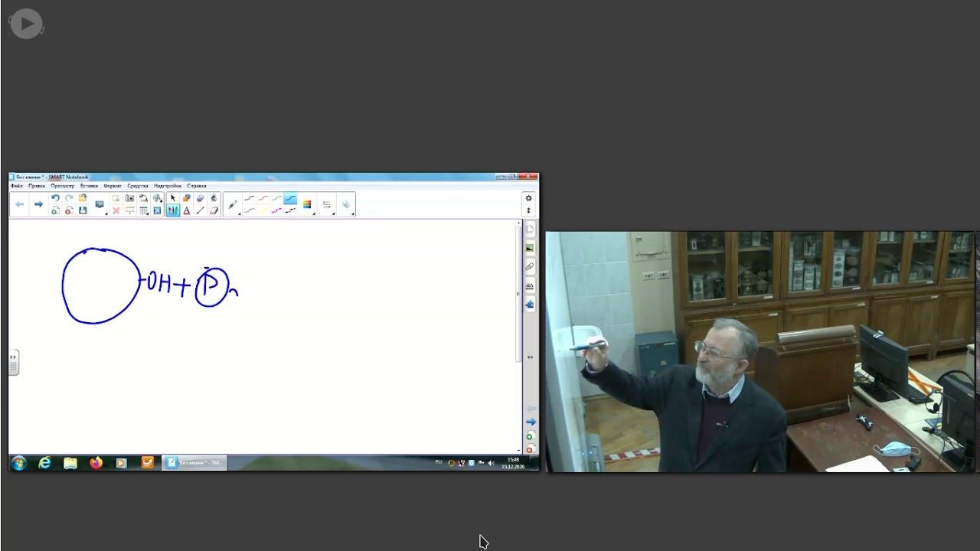Viewport: 980px width, 551px height.
Task: Save the notebook with floppy disk icon
Action: point(83,210)
